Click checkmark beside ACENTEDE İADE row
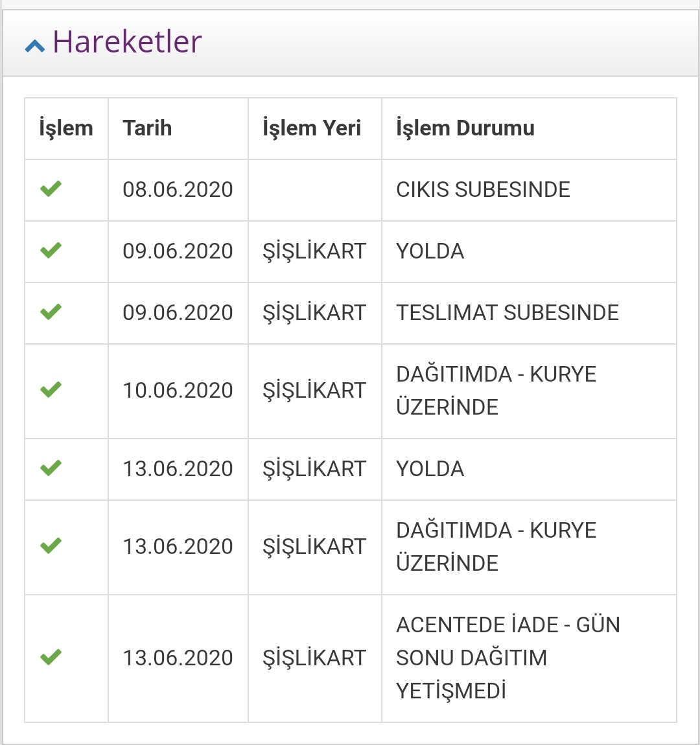This screenshot has width=700, height=745. coord(51,658)
